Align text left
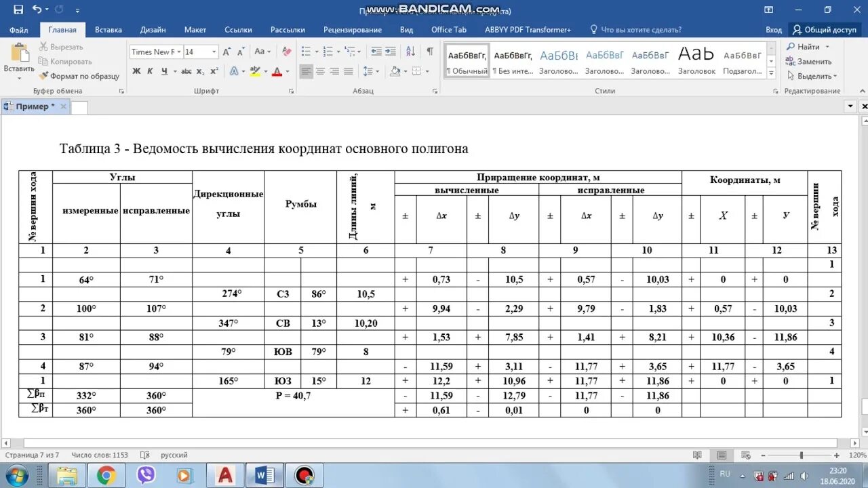This screenshot has height=488, width=868. click(x=307, y=71)
